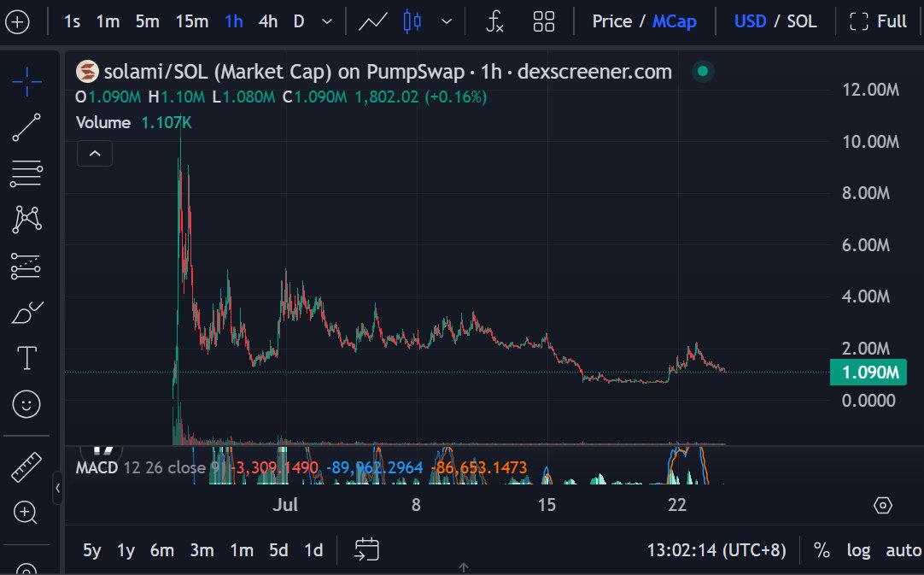Set the range to 1m at the bottom
The image size is (924, 575).
[x=241, y=550]
